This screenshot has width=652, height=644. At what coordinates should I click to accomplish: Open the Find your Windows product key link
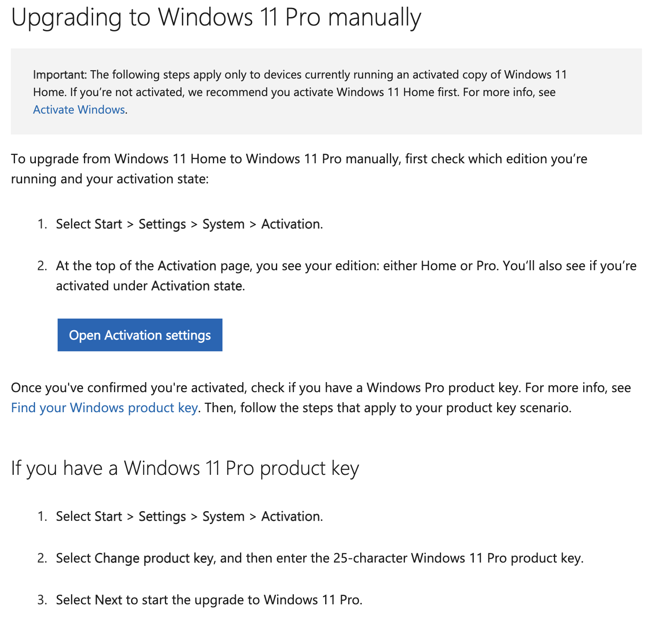tap(104, 408)
